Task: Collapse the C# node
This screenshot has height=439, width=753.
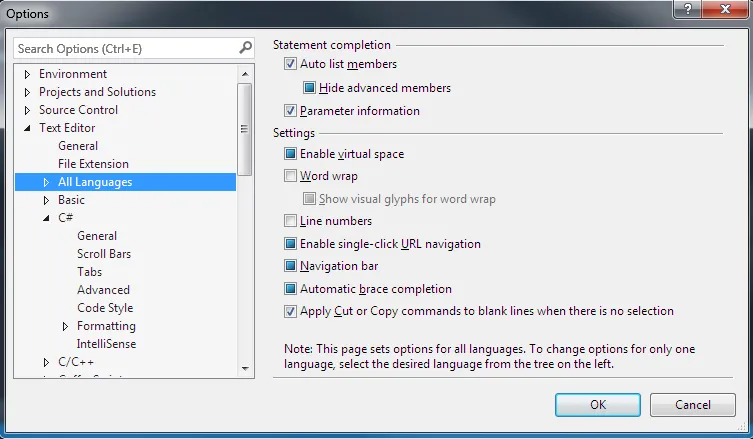Action: tap(46, 218)
